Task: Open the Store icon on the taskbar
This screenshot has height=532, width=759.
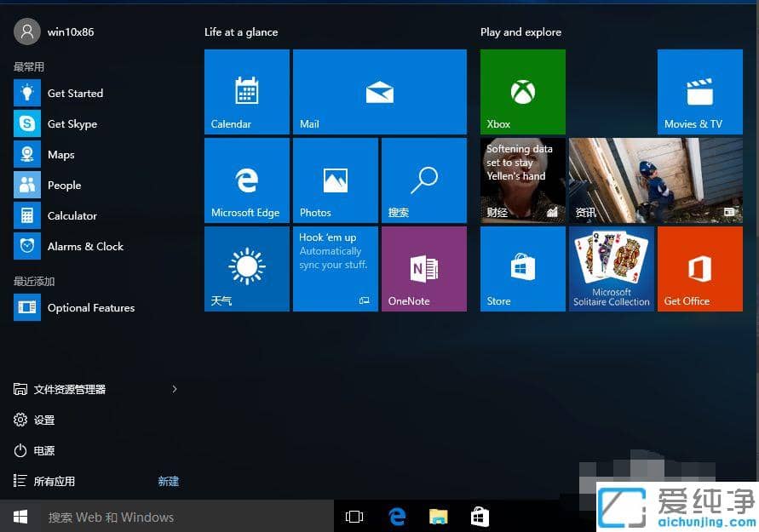Action: point(480,516)
